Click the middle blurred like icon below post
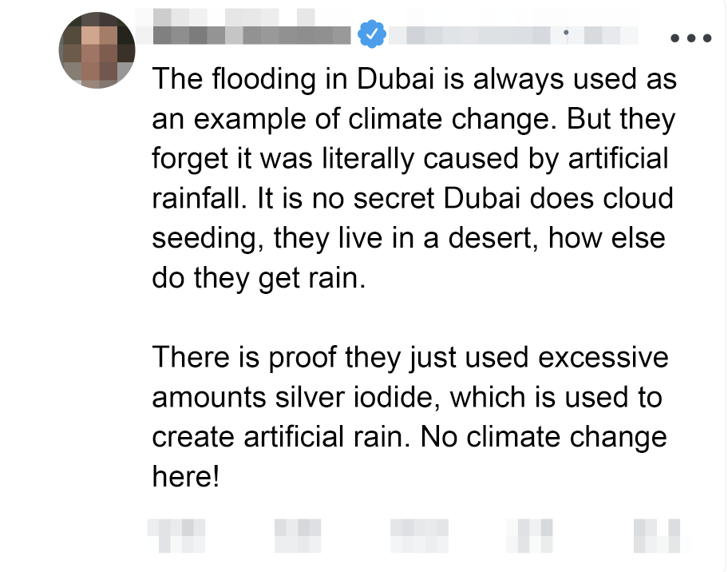The image size is (728, 572). 418,535
